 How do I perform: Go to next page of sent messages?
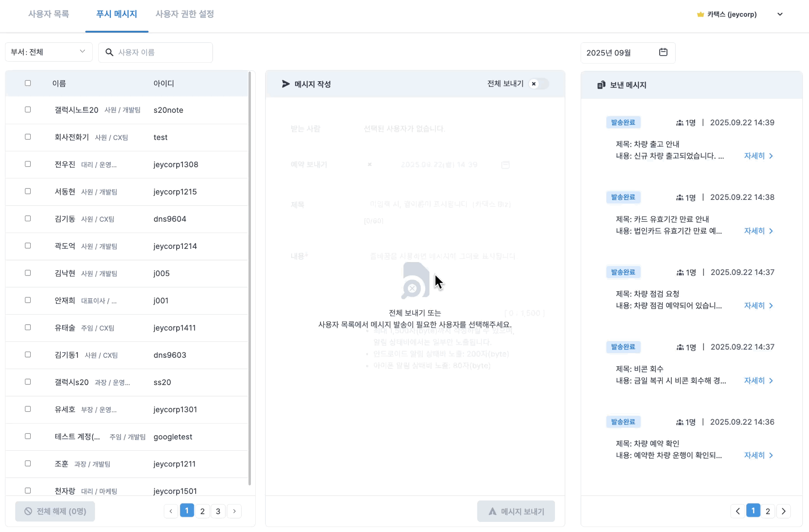point(784,511)
